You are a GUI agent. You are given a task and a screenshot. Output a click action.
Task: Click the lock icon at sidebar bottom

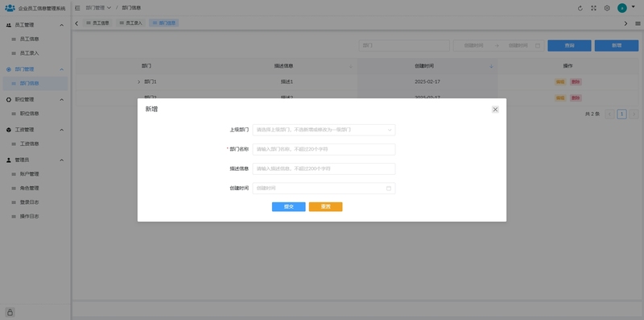click(10, 312)
